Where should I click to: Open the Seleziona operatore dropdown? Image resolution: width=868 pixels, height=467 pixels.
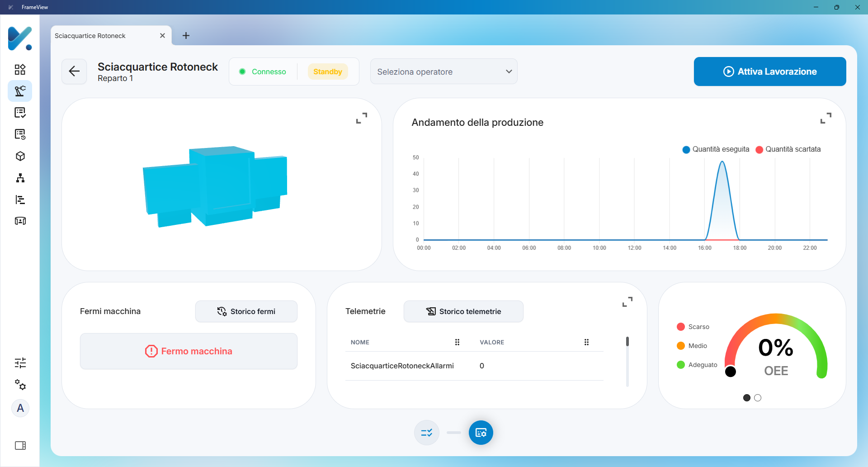(x=444, y=71)
